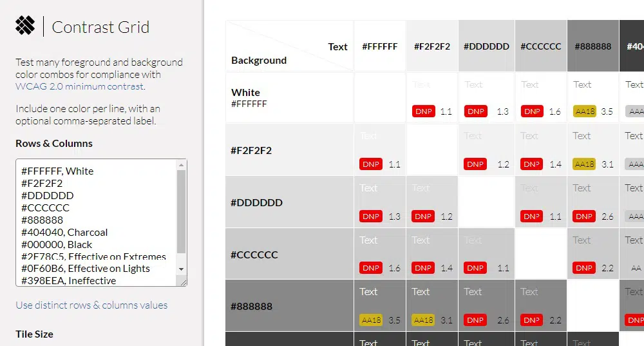644x346 pixels.
Task: Click DNP badge in #CCCCCC row, #888888 column
Action: point(584,268)
